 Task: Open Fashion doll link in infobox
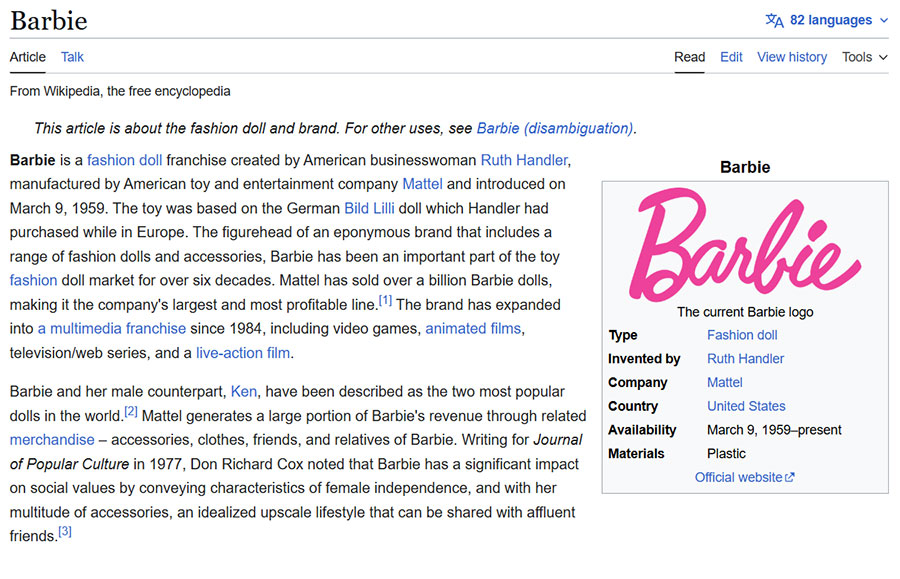coord(742,335)
